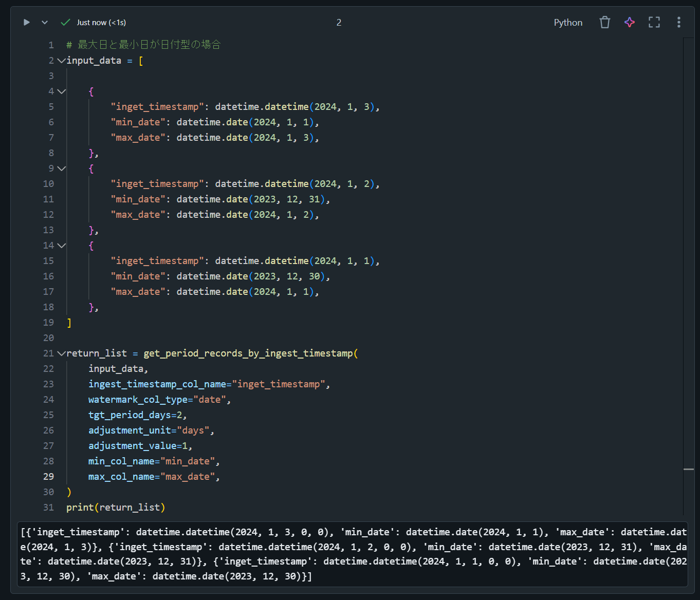Click the Japanese comment on line 1
Image resolution: width=700 pixels, height=600 pixels.
[x=143, y=45]
